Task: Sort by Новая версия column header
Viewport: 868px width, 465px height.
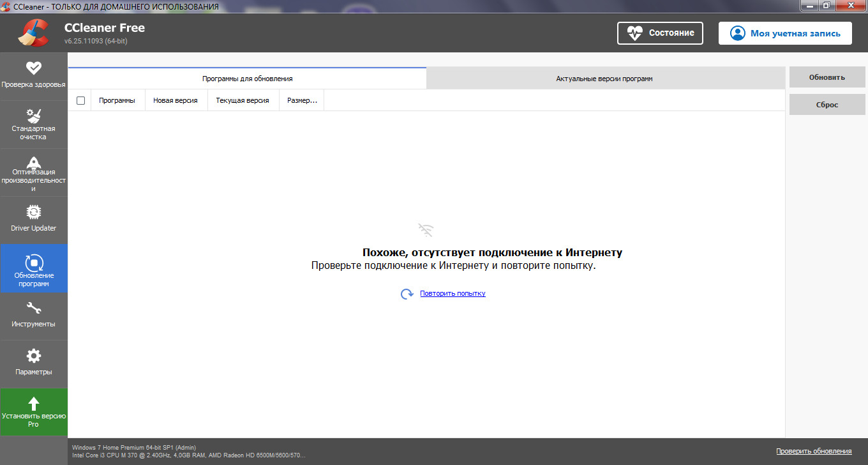Action: pos(176,100)
